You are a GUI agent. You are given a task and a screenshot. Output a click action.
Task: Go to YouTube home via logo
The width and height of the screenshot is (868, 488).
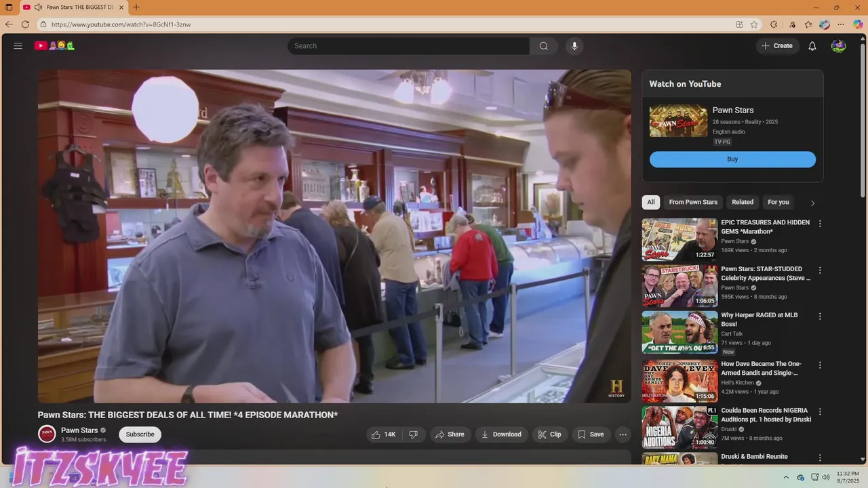click(55, 45)
